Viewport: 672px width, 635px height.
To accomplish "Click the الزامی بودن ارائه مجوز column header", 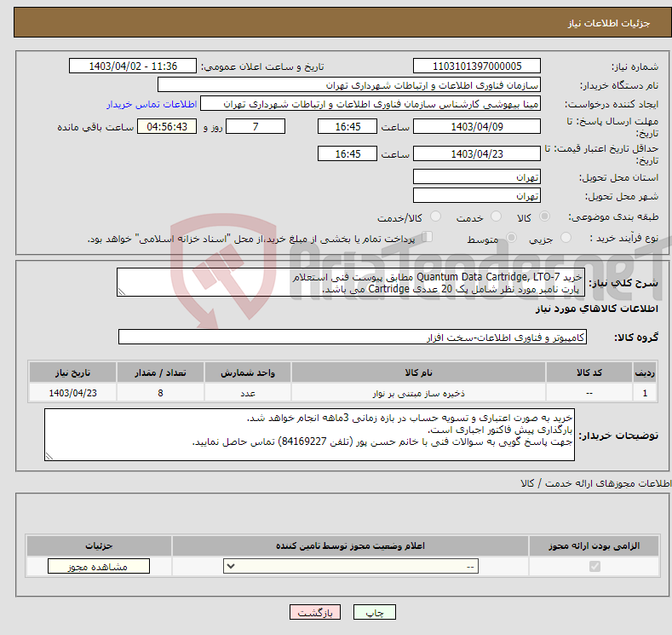I will 594,546.
